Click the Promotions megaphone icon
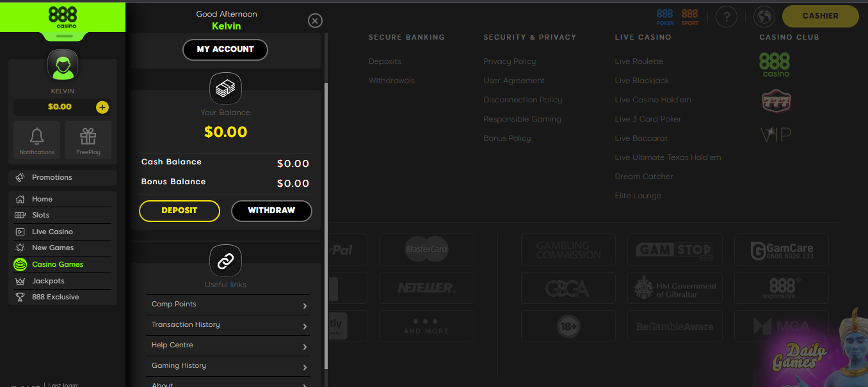This screenshot has height=387, width=868. pyautogui.click(x=20, y=177)
